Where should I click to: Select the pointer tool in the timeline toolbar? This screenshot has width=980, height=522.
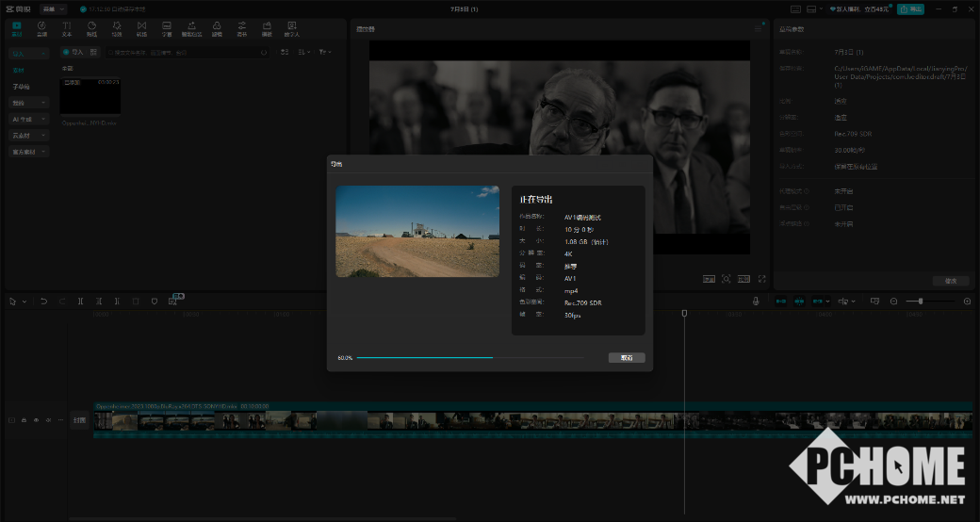point(12,302)
